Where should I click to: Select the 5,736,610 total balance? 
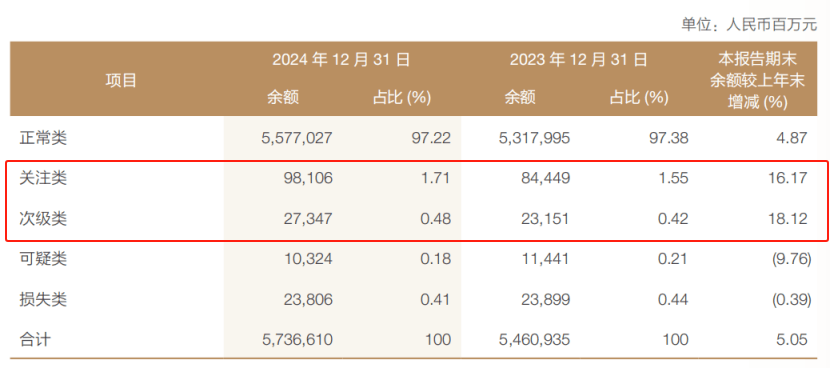(x=297, y=339)
